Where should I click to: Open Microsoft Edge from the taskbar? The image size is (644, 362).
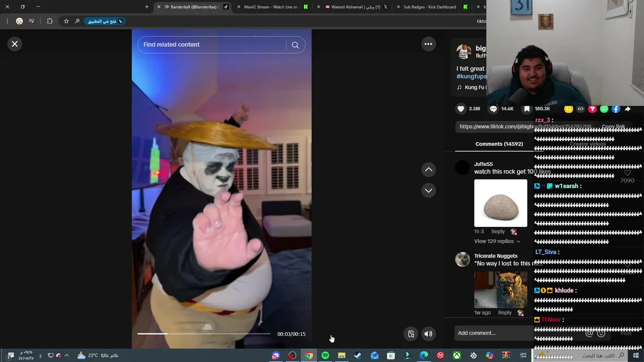424,355
